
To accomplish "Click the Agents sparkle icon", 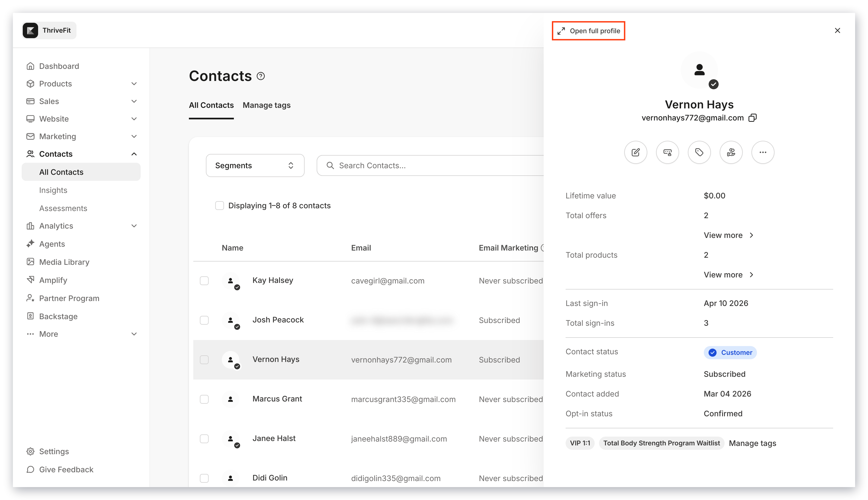I will 30,244.
